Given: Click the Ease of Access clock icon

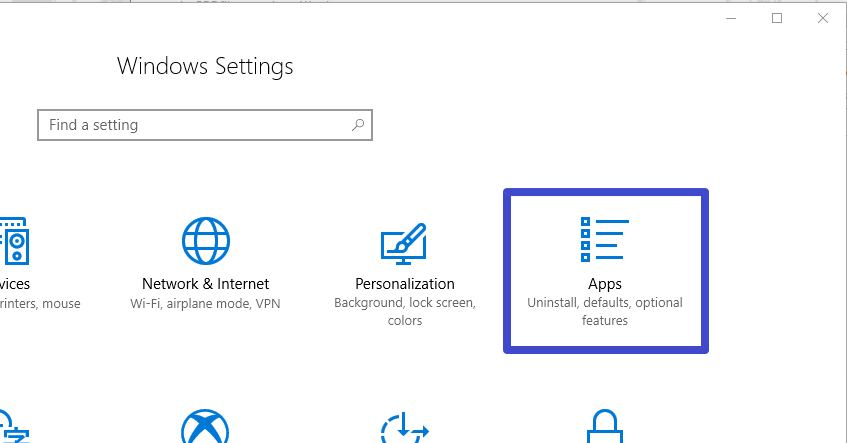Looking at the screenshot, I should point(405,430).
